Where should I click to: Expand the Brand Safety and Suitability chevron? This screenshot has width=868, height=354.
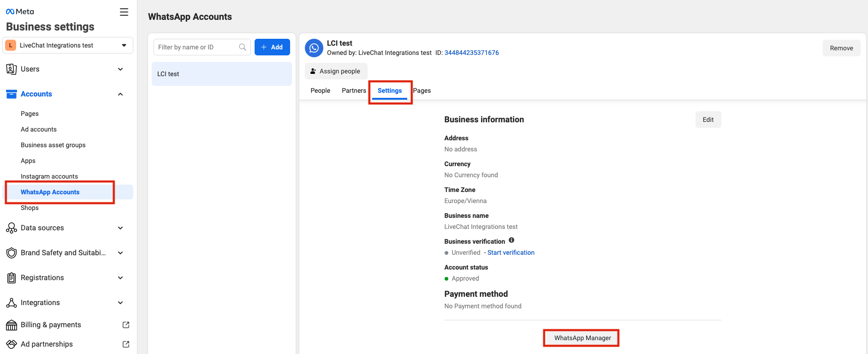point(120,253)
